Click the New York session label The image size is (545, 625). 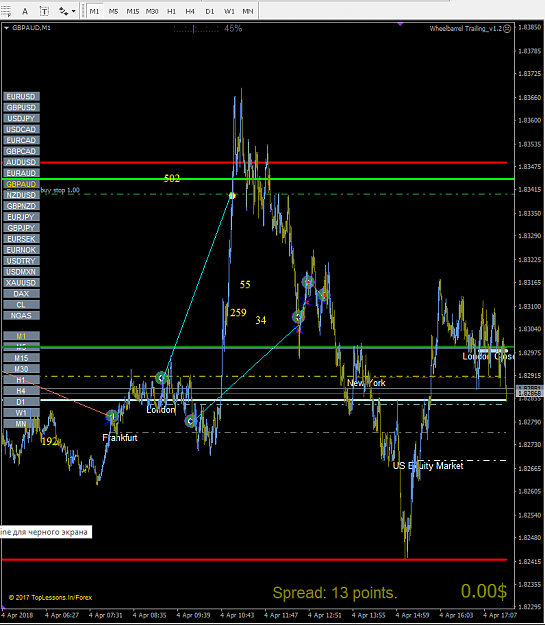tap(366, 383)
